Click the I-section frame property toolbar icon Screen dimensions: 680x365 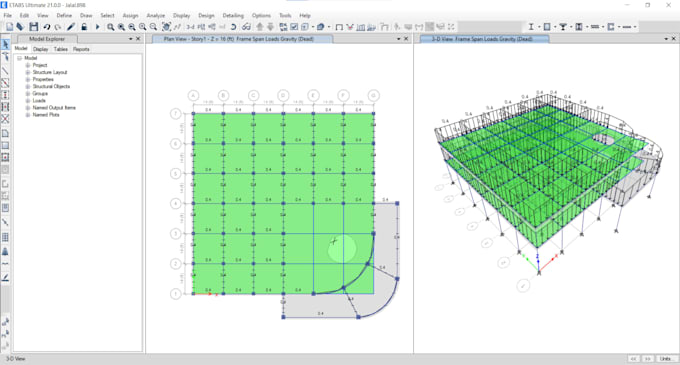point(531,27)
